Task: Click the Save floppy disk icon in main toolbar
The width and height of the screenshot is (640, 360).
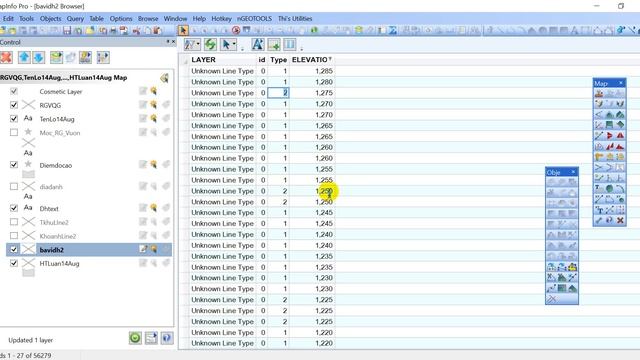Action: (67, 30)
